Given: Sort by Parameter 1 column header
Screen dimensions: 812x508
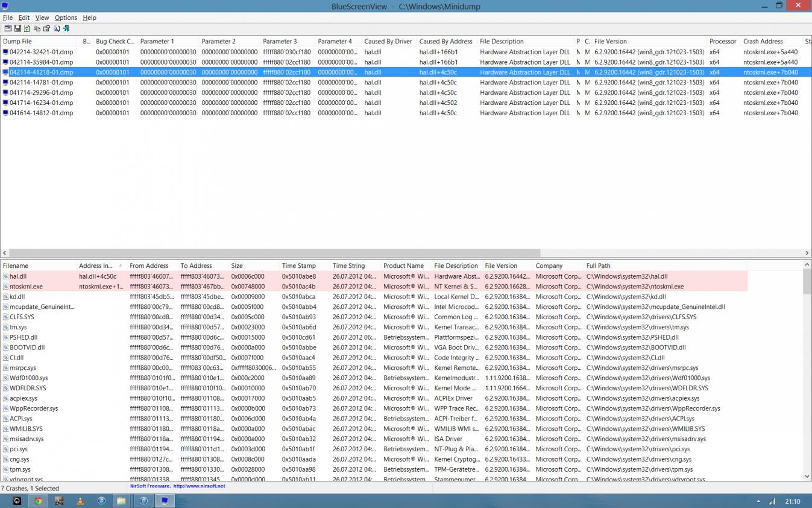Looking at the screenshot, I should (x=168, y=42).
